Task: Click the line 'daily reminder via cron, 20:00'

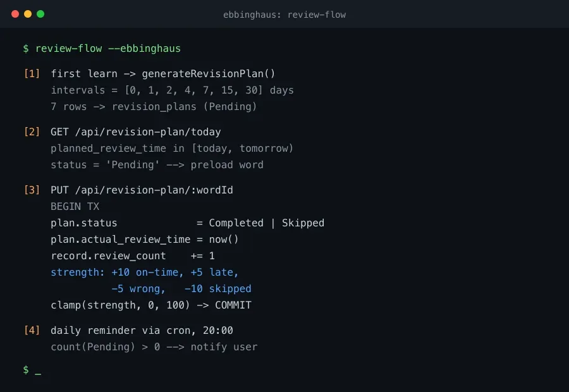Action: tap(142, 330)
